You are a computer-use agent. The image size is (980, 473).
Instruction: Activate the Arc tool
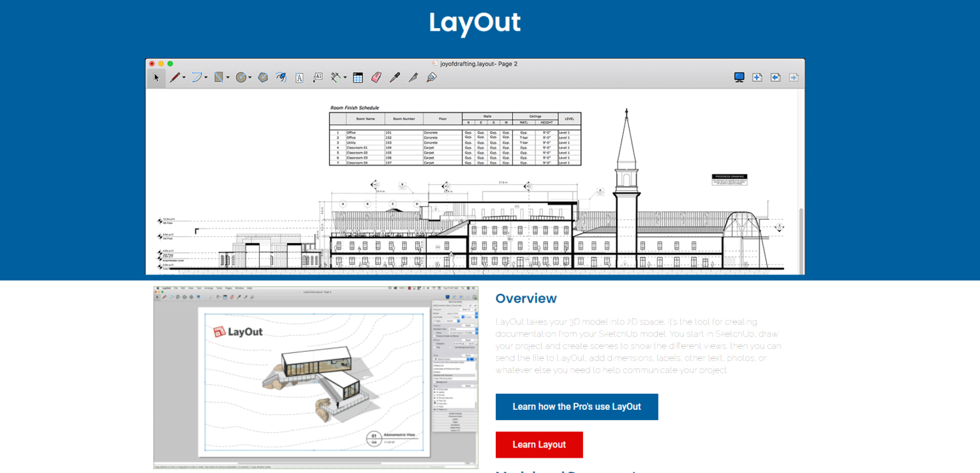[x=195, y=77]
